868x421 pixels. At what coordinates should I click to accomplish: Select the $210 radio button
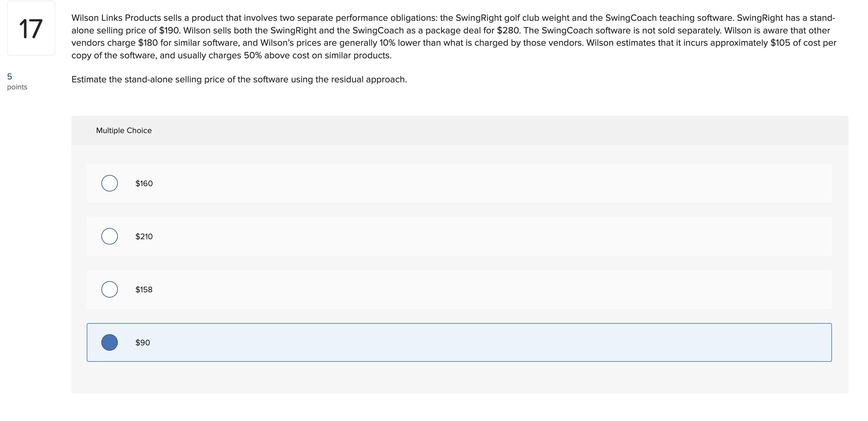[109, 236]
